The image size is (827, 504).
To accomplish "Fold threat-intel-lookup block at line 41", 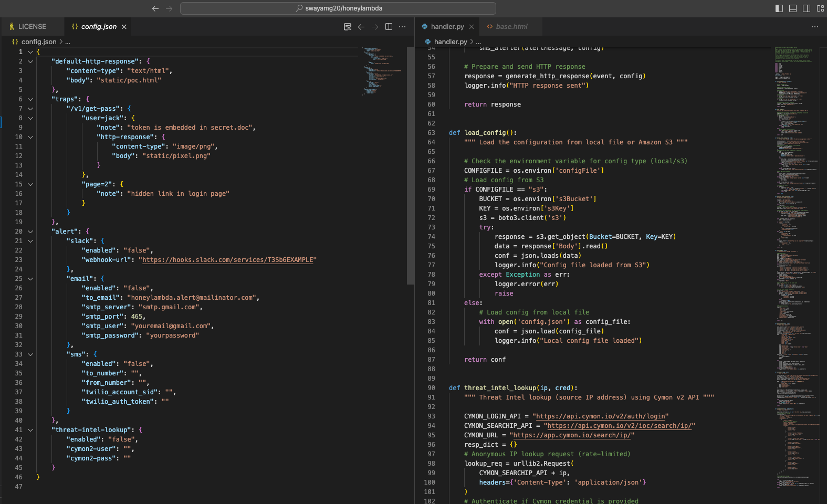I will [30, 430].
